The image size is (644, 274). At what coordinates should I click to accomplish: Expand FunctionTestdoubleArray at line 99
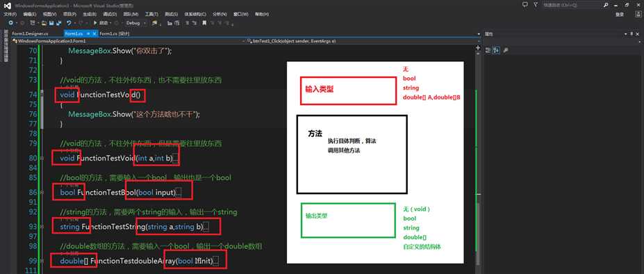click(42, 261)
